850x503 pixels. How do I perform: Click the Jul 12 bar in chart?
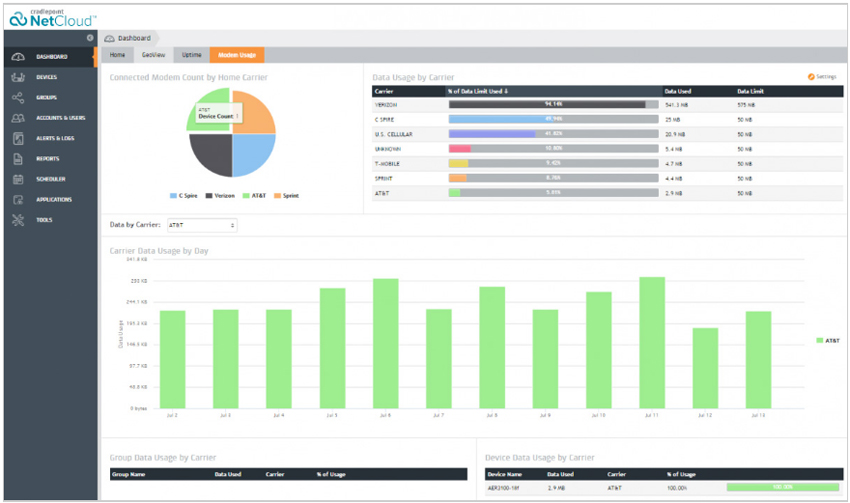705,368
